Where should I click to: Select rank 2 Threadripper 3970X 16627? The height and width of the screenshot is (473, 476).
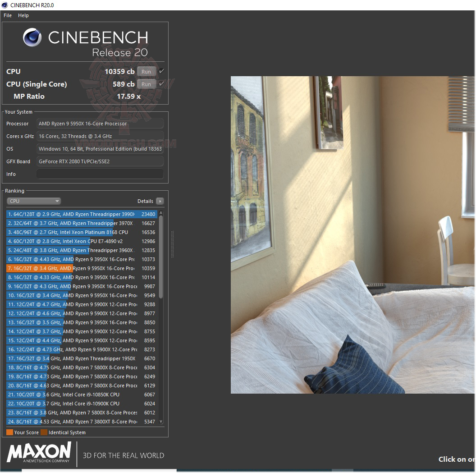[82, 223]
